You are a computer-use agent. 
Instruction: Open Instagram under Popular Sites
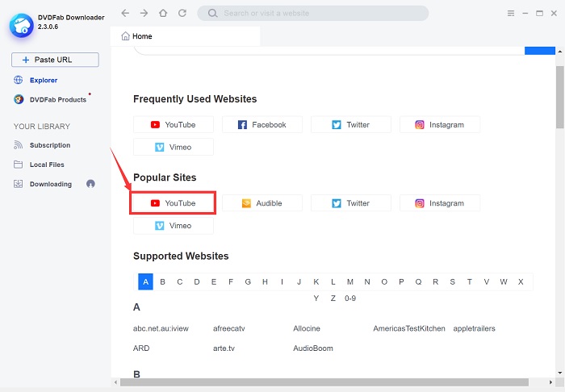[x=440, y=203]
